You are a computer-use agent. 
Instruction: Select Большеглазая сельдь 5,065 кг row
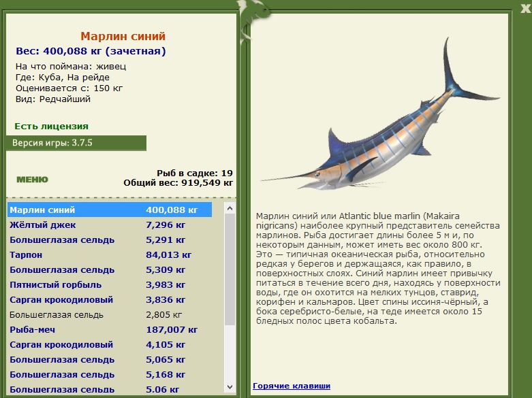click(x=110, y=359)
